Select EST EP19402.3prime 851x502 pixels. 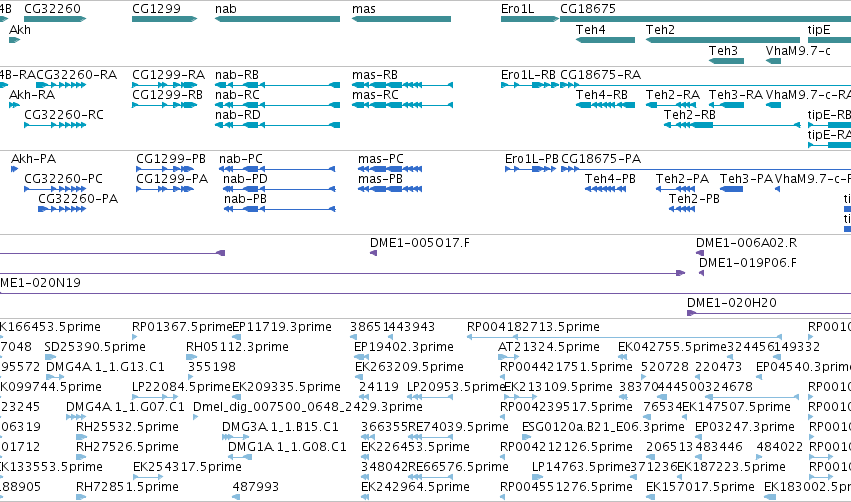[x=404, y=347]
